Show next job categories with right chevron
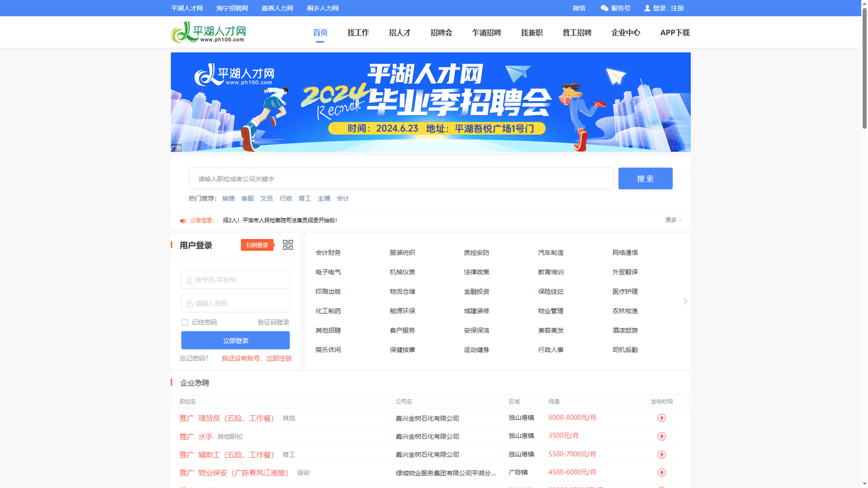The height and width of the screenshot is (488, 868). [685, 301]
